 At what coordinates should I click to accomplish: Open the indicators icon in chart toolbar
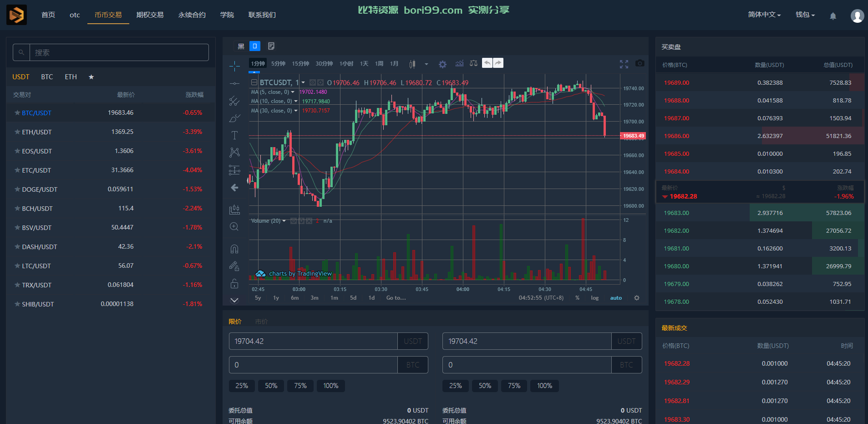pos(459,63)
